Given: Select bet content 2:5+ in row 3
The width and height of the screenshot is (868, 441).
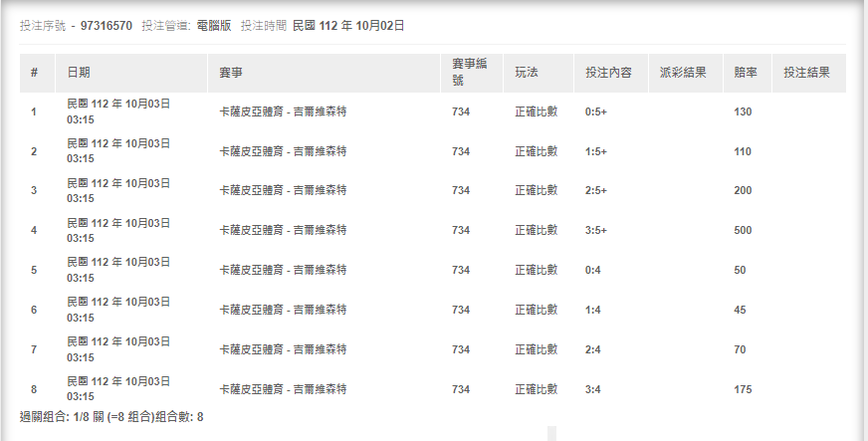Looking at the screenshot, I should tap(595, 190).
